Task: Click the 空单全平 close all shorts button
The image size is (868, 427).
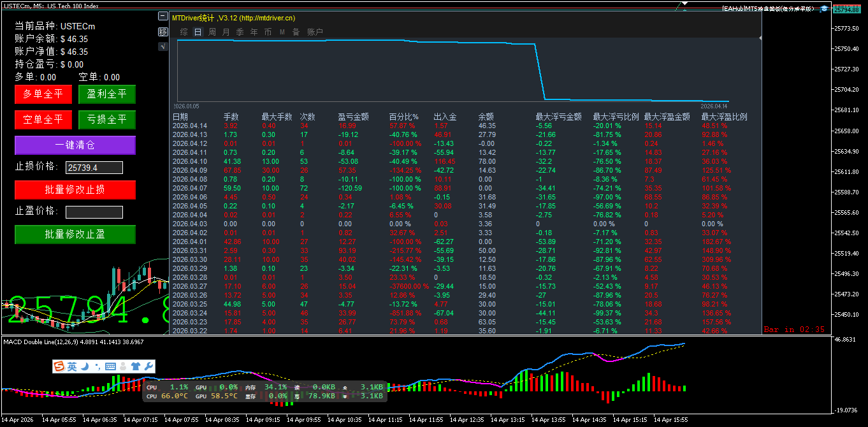Action: [43, 120]
